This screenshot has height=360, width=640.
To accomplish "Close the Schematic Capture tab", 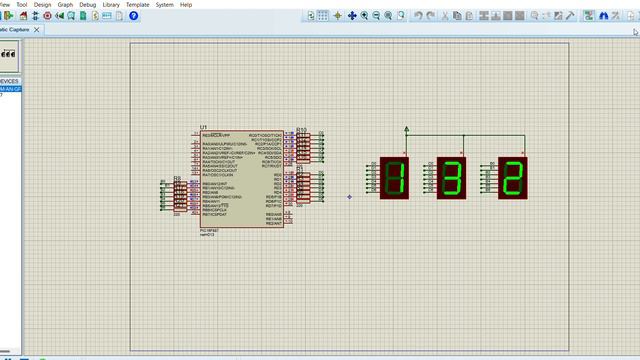I will (x=37, y=30).
